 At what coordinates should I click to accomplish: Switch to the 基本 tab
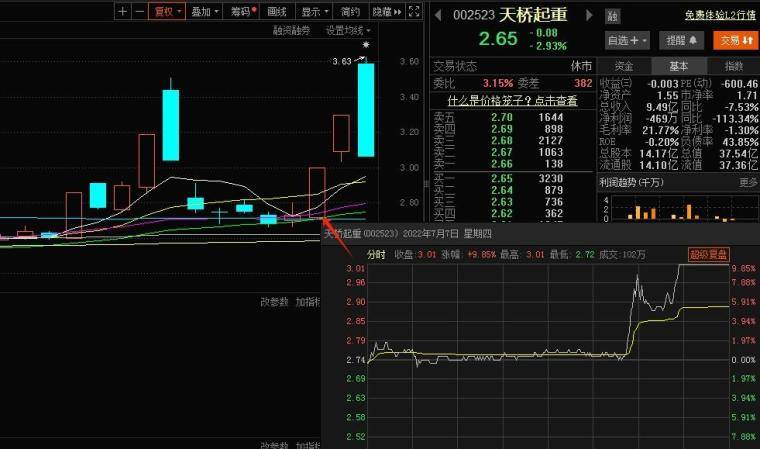679,66
